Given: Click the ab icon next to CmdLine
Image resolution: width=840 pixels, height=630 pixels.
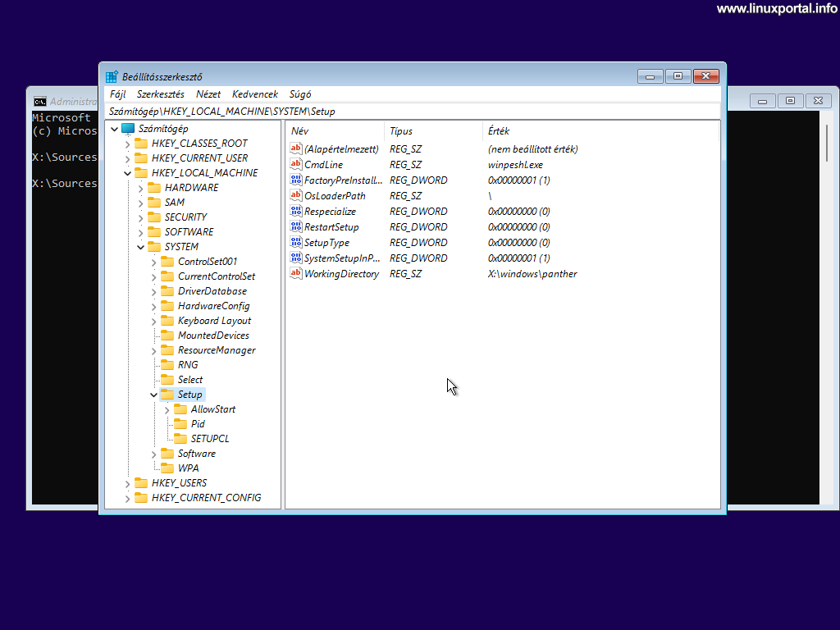Looking at the screenshot, I should coord(295,164).
